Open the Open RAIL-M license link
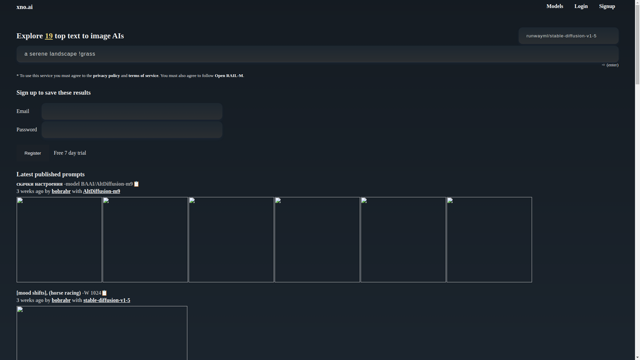This screenshot has width=640, height=360. (x=229, y=76)
